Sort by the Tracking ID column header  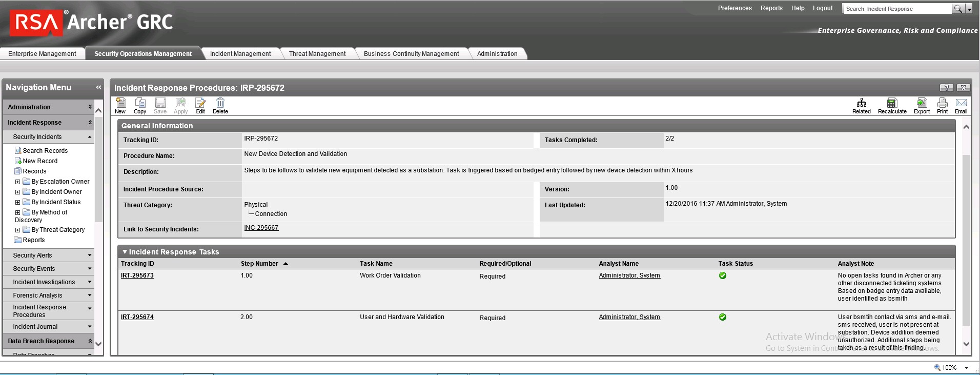(x=137, y=264)
